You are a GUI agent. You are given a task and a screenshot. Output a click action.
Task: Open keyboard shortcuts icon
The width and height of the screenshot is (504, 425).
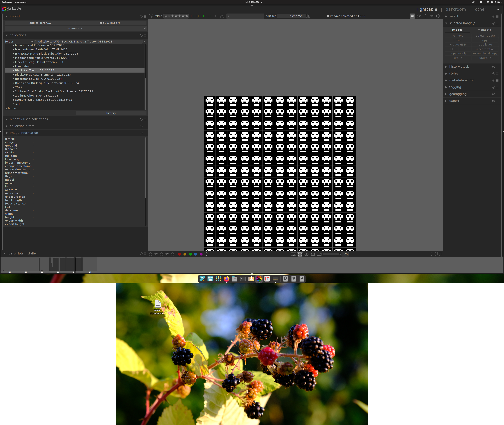tap(431, 16)
